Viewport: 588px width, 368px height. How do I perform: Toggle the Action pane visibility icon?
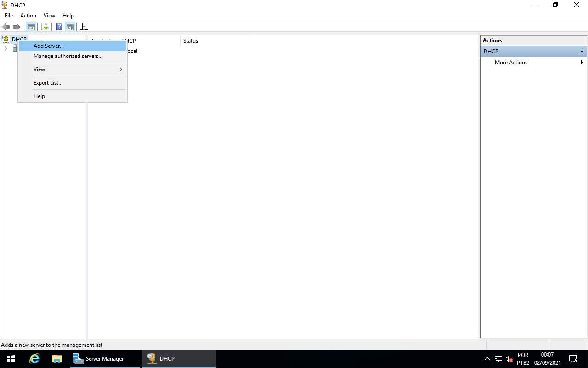click(x=70, y=27)
